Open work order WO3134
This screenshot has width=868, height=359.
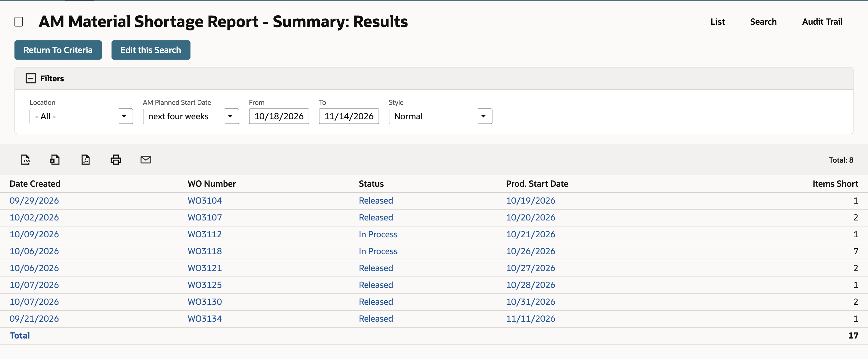point(205,319)
